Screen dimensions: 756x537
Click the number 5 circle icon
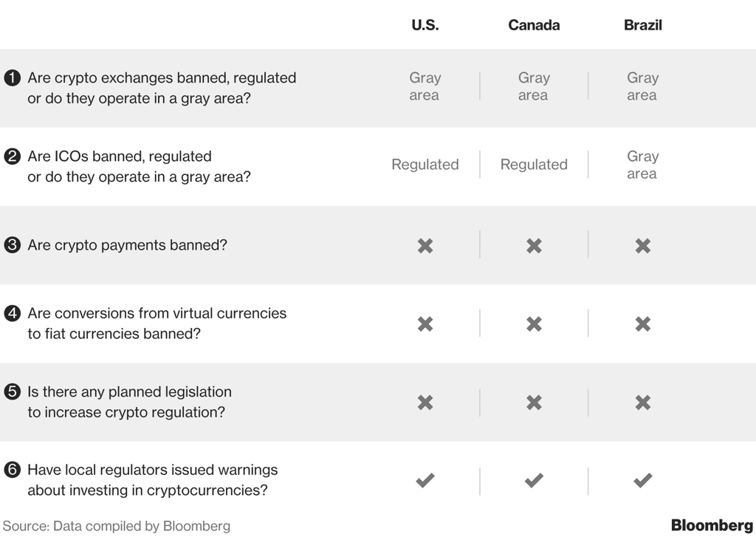tap(12, 391)
